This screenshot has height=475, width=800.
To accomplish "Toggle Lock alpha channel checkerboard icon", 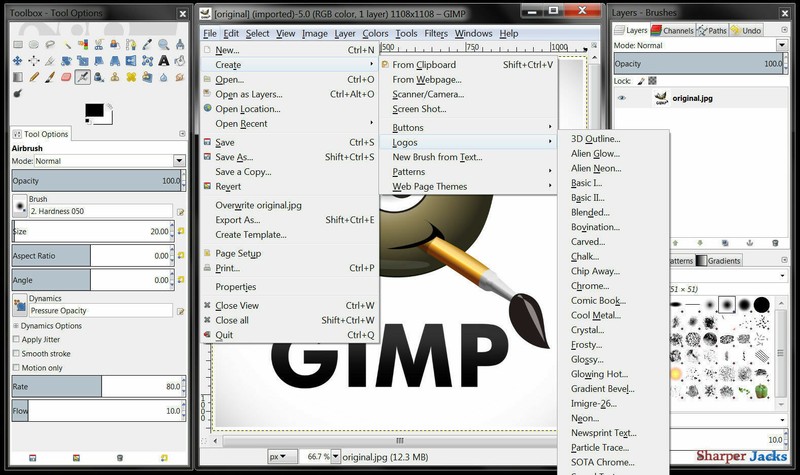I will pos(652,81).
